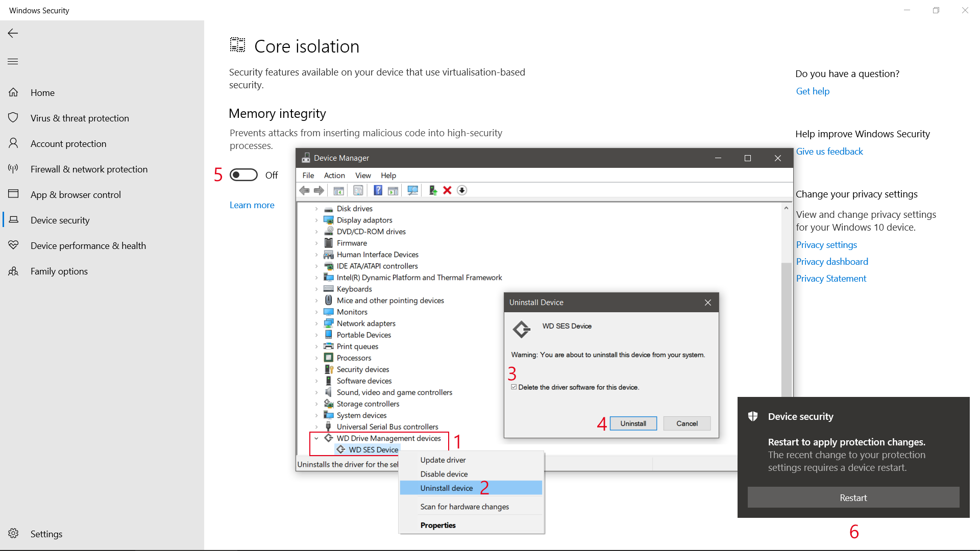Uncheck Delete the driver software checkbox
This screenshot has height=551, width=980.
click(x=514, y=387)
